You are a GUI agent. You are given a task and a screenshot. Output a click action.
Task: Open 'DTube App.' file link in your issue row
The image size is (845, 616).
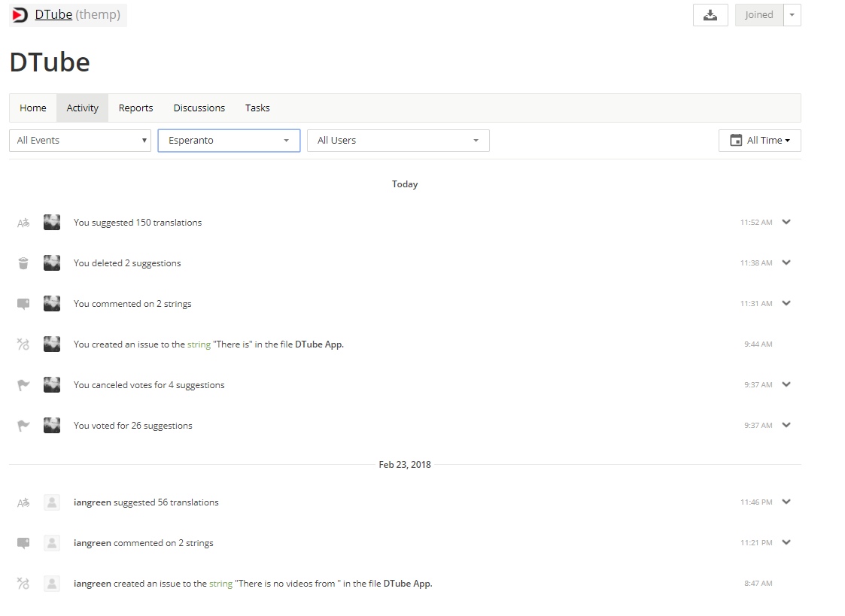pyautogui.click(x=319, y=344)
